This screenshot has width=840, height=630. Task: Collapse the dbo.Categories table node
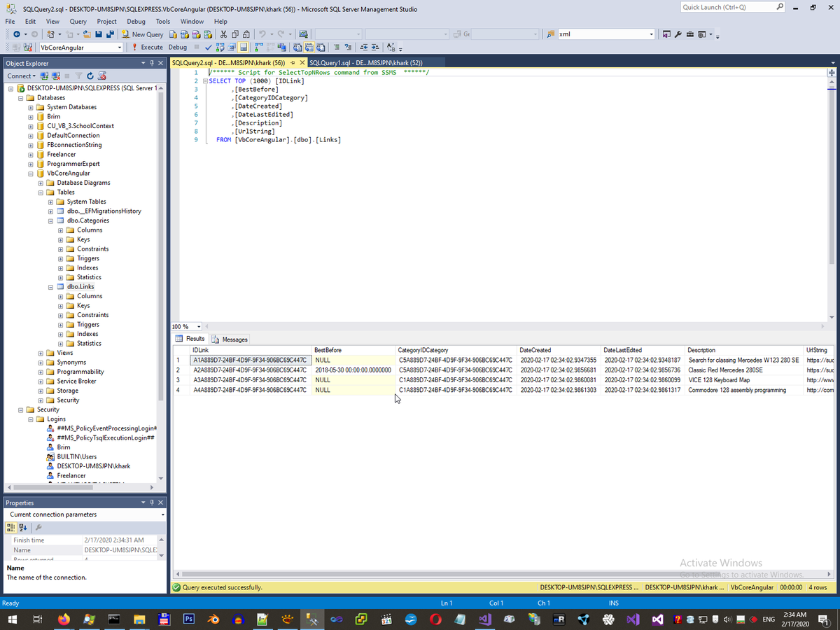coord(51,220)
